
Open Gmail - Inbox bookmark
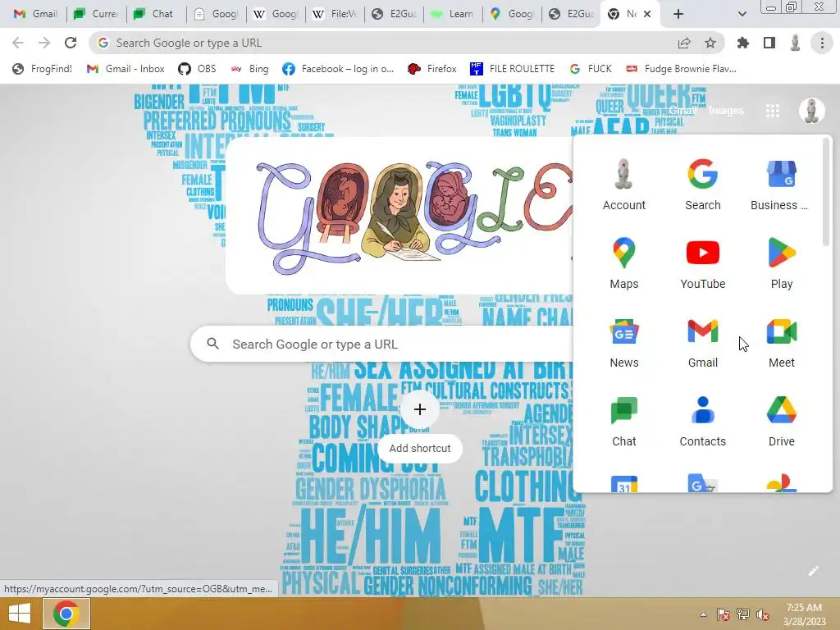[x=126, y=69]
